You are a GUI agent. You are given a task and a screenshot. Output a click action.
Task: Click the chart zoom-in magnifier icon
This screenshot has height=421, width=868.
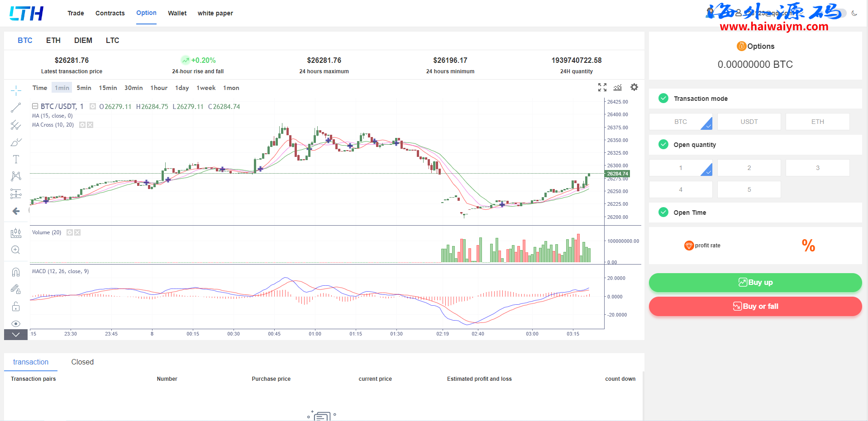point(16,250)
